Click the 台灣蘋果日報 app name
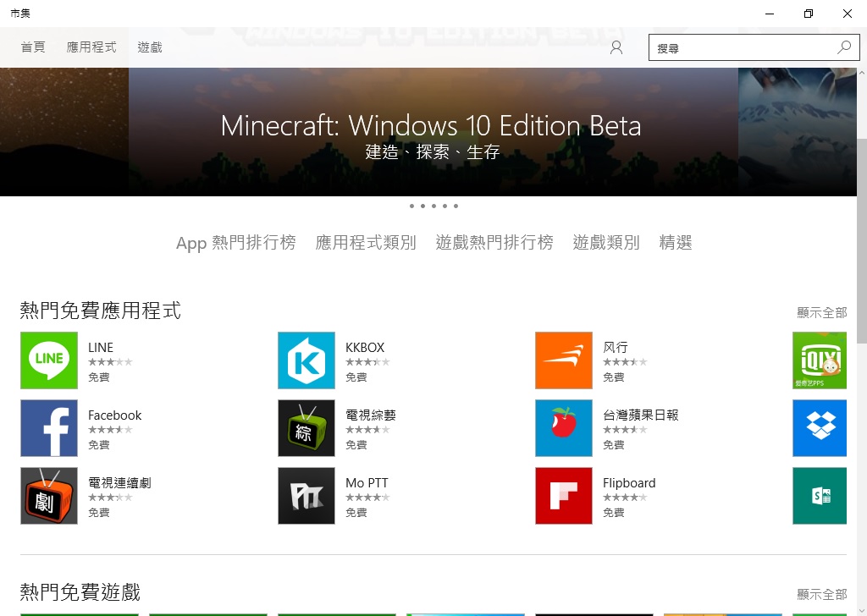Screen dimensions: 867x616 641,415
